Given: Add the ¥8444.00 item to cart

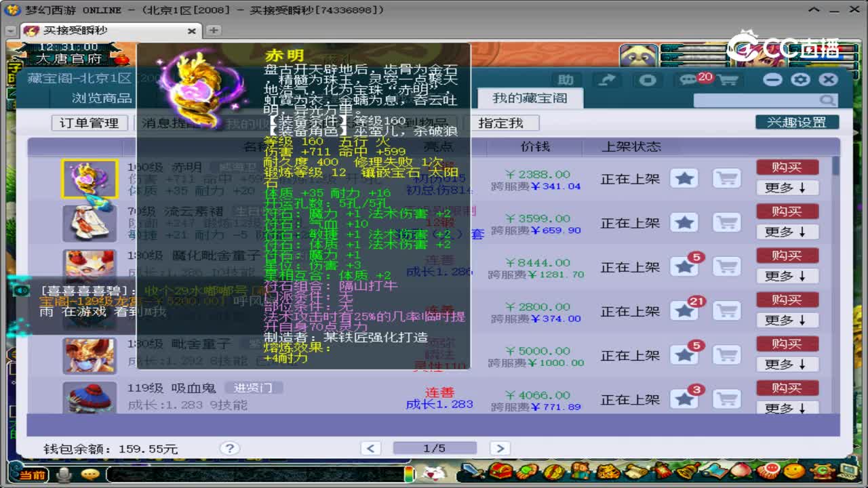Looking at the screenshot, I should (726, 266).
